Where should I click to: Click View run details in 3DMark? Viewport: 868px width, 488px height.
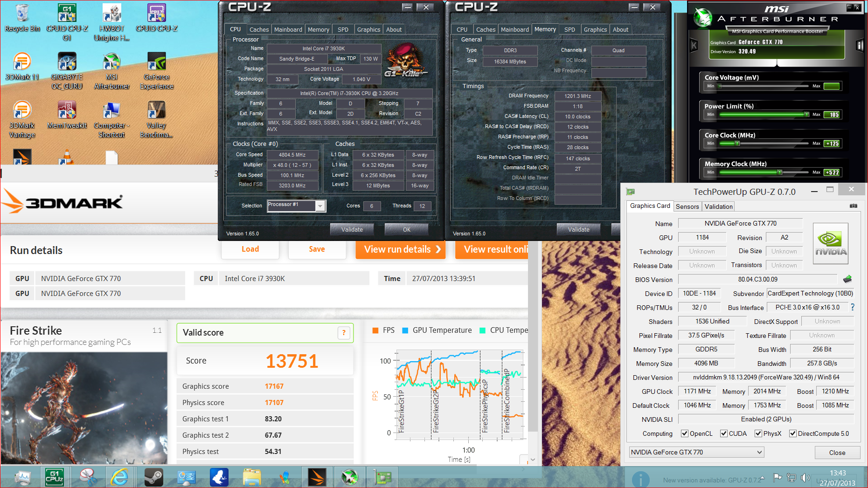click(400, 249)
